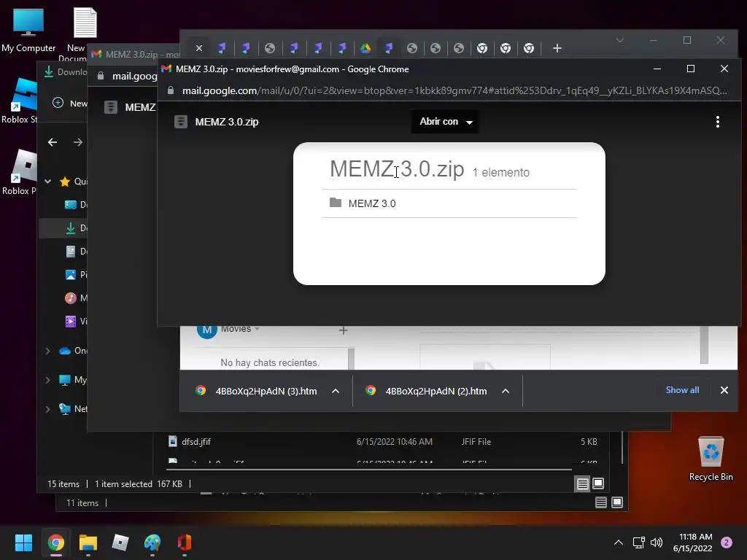This screenshot has height=560, width=747.
Task: Collapse Quick access in File Explorer tree
Action: click(x=47, y=182)
